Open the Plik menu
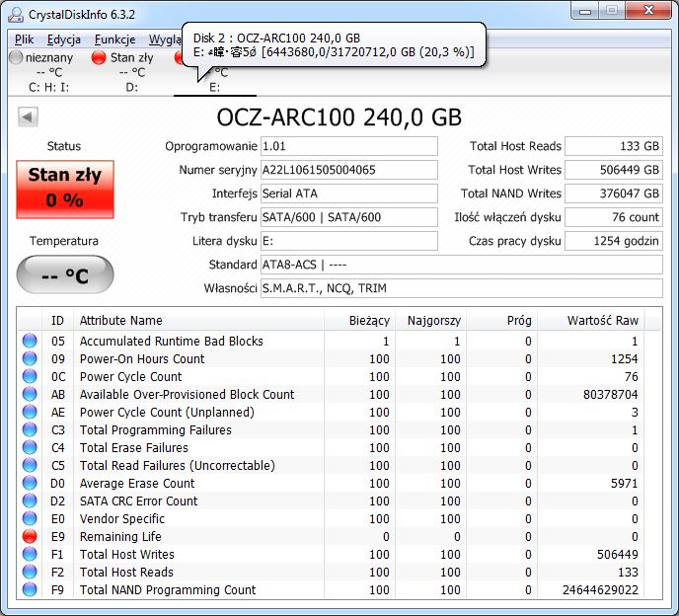 click(25, 39)
